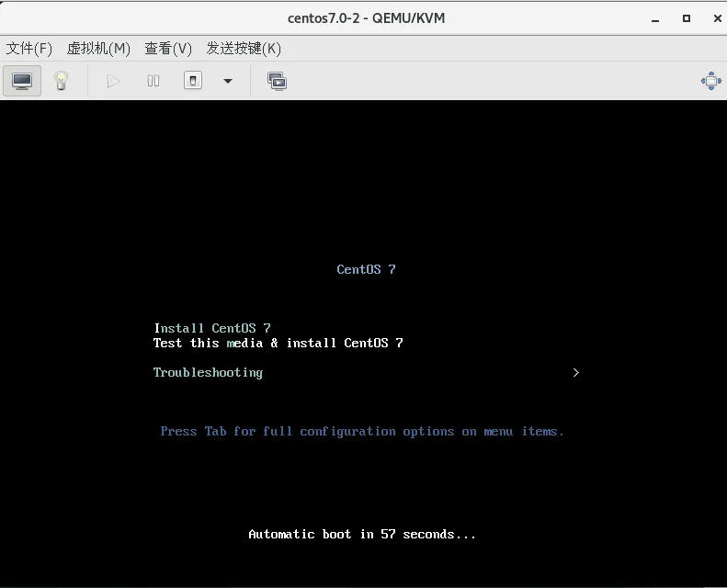
Task: Show virtual hardware details (lightbulb icon)
Action: (x=61, y=81)
